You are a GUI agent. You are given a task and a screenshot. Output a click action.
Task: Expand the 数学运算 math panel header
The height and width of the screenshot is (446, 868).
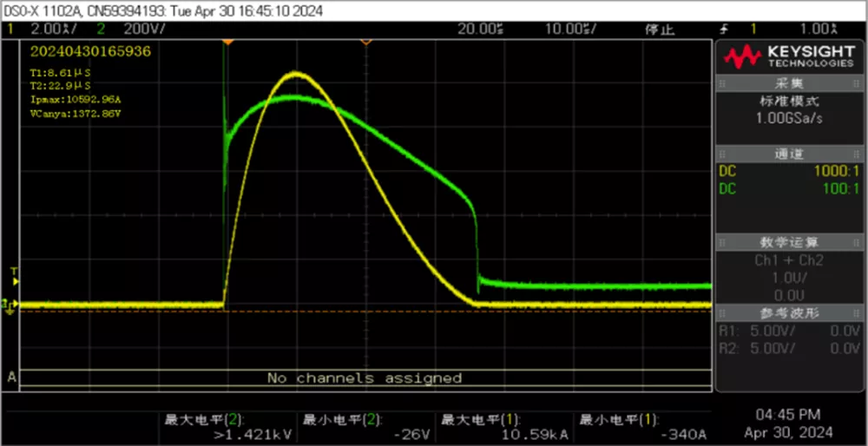pyautogui.click(x=790, y=242)
